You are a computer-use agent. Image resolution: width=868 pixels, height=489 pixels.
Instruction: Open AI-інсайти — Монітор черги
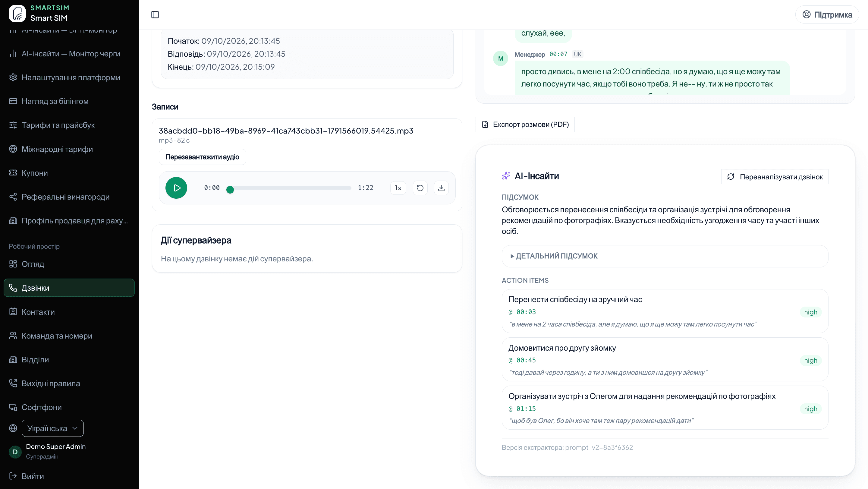point(69,54)
